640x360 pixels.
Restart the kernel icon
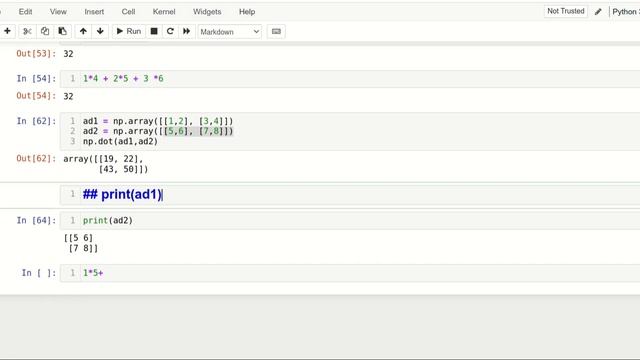point(170,31)
